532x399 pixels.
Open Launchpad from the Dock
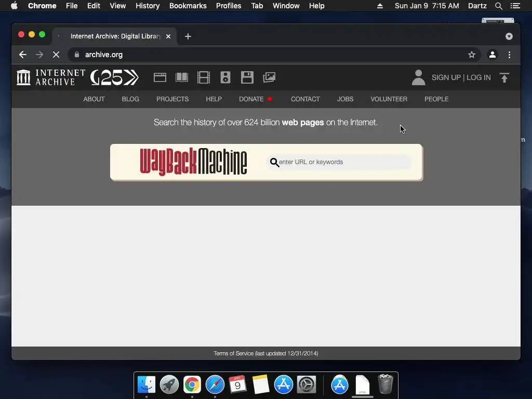pyautogui.click(x=169, y=384)
